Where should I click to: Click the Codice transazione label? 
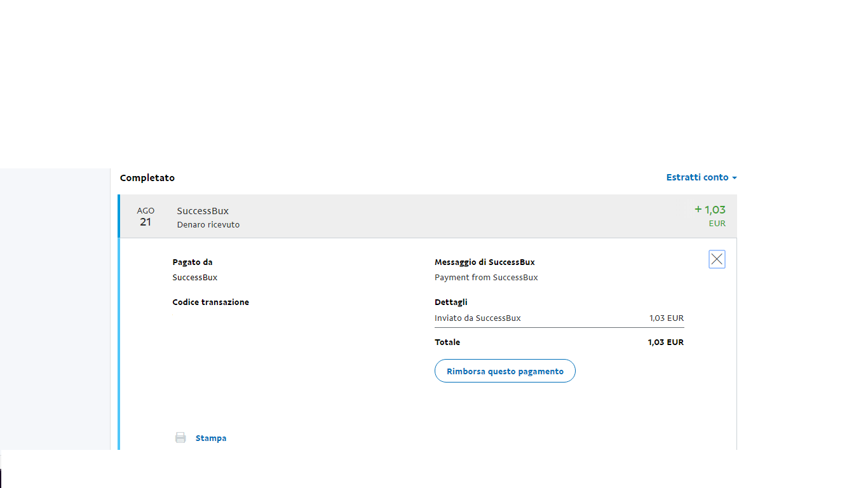(x=211, y=302)
